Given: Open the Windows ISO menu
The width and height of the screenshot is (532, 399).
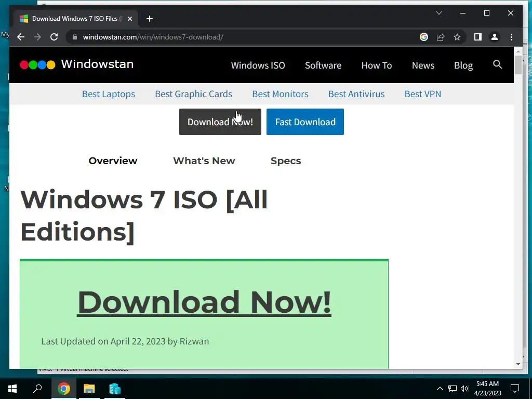Looking at the screenshot, I should pyautogui.click(x=258, y=65).
